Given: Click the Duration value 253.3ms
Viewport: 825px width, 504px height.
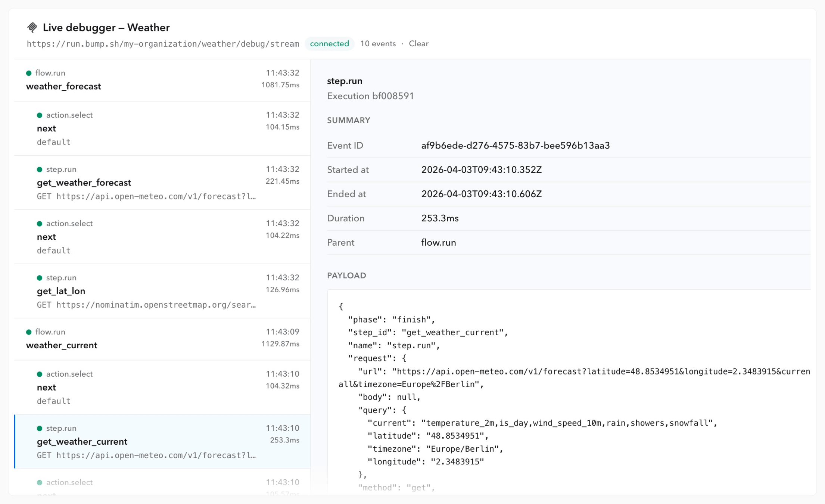Looking at the screenshot, I should click(x=440, y=218).
